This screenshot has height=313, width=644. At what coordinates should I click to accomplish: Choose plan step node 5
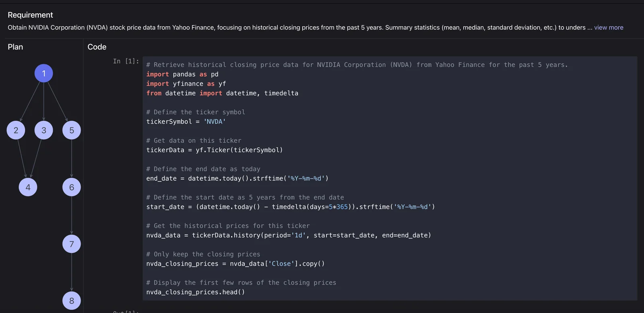point(72,130)
